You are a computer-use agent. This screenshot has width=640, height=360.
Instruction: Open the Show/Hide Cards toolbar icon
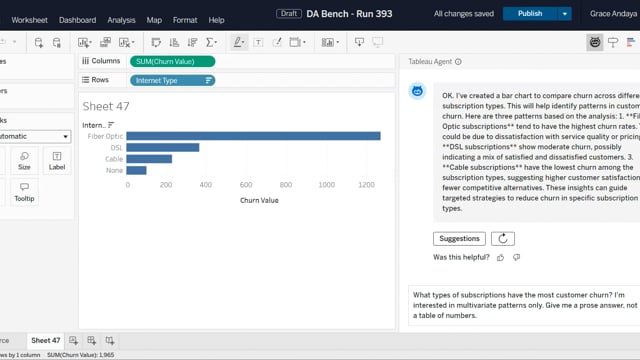(330, 42)
